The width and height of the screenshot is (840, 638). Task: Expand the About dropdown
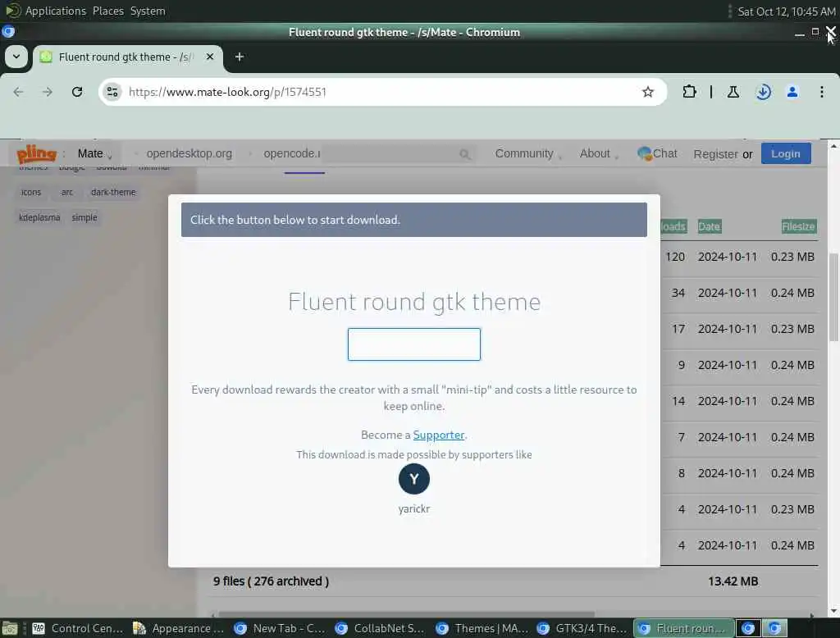[599, 153]
